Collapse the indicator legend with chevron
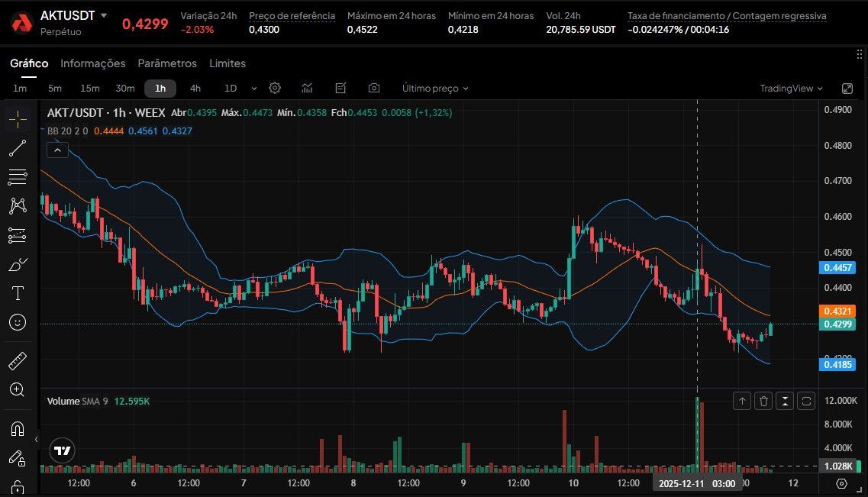The image size is (868, 497). point(57,150)
